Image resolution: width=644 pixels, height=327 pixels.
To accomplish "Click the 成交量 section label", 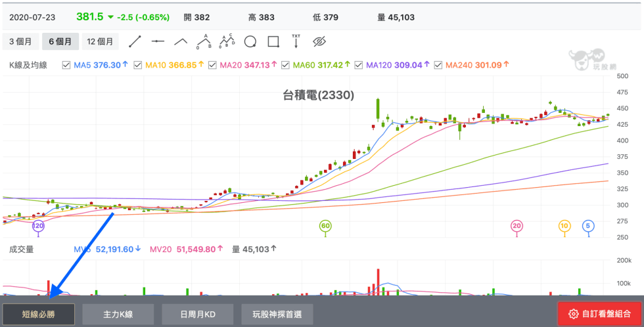I will (21, 249).
